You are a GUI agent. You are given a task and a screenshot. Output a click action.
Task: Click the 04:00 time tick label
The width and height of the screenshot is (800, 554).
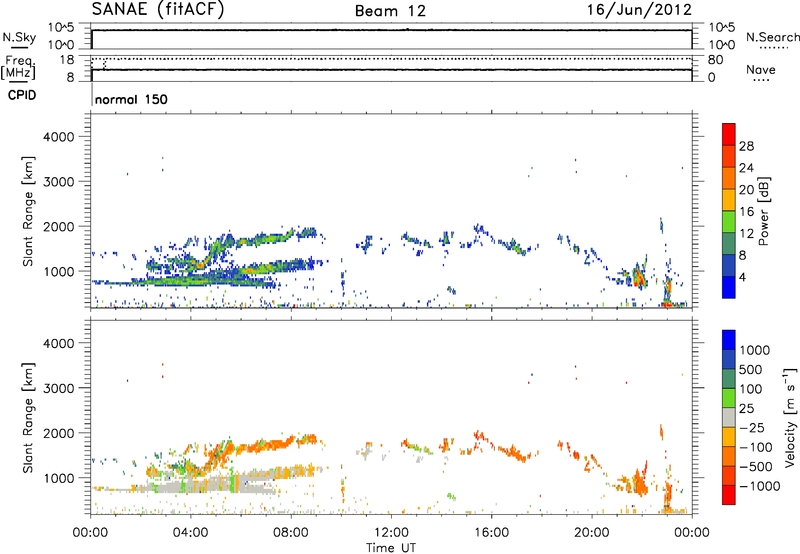pos(190,533)
